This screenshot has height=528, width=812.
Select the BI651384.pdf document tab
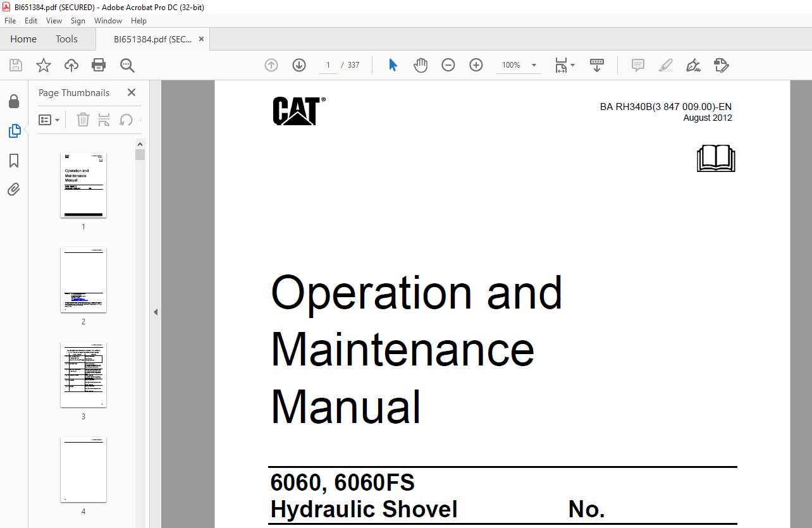click(x=152, y=39)
